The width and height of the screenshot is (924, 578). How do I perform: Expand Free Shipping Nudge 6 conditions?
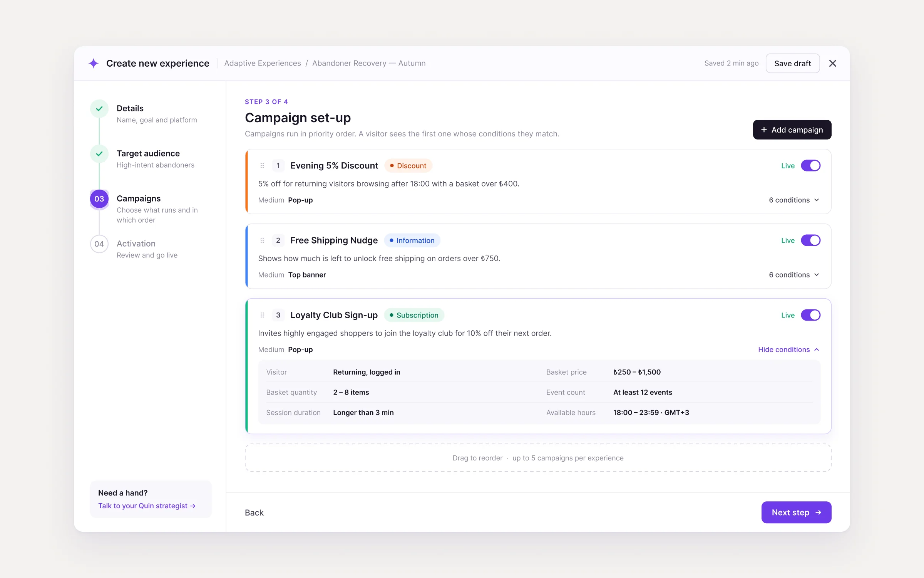(794, 275)
